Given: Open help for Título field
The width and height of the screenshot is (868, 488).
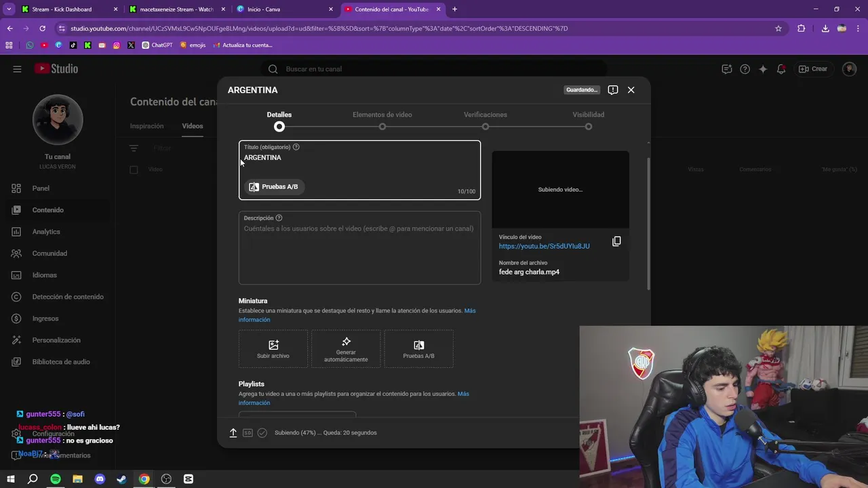Looking at the screenshot, I should pyautogui.click(x=296, y=147).
